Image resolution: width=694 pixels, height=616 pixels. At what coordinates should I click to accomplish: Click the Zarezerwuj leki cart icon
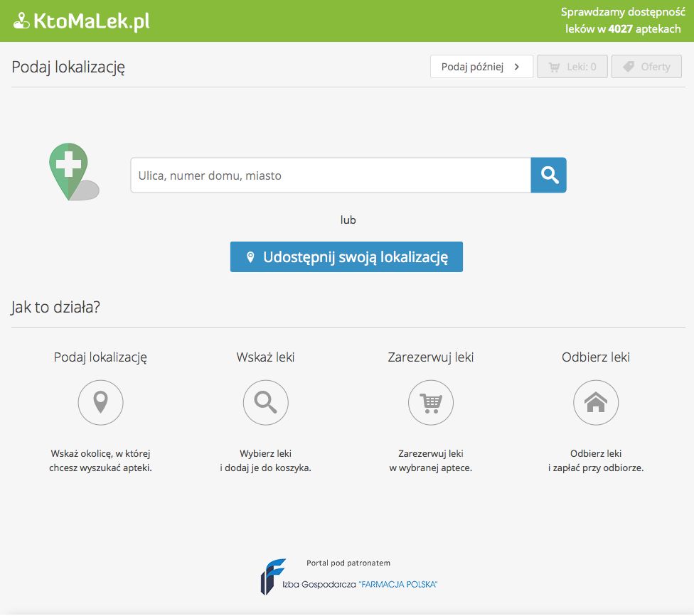click(x=431, y=402)
